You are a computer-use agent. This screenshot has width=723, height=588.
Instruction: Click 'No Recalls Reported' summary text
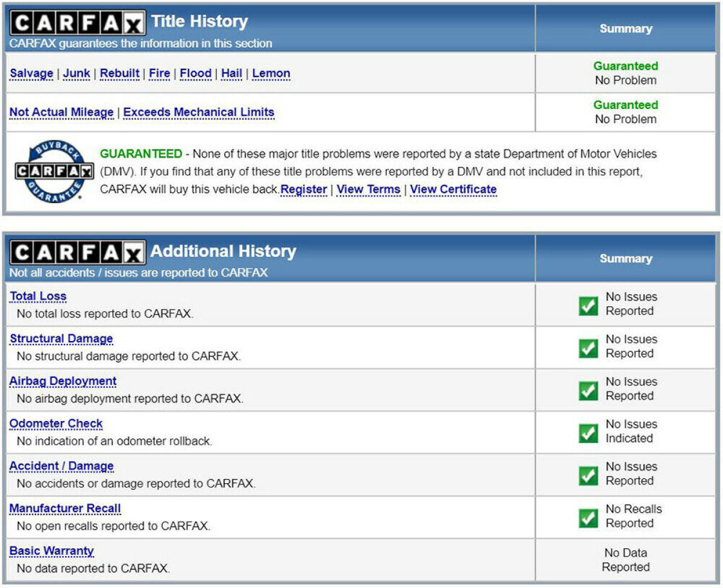pos(633,516)
